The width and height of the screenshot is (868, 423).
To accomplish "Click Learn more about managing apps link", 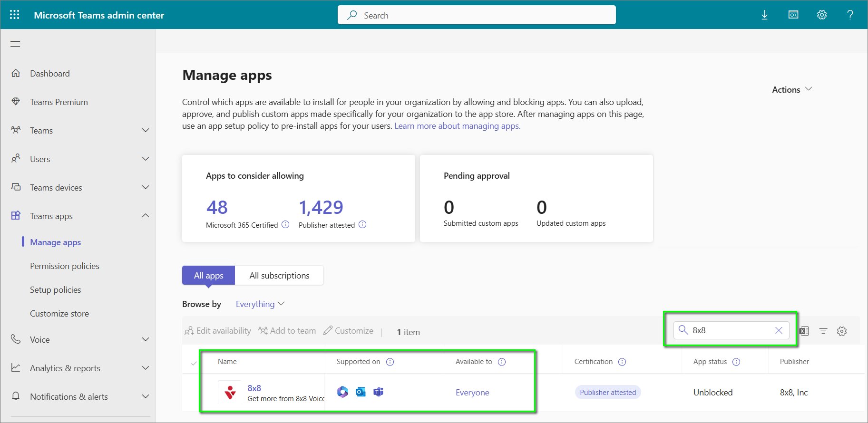I will point(457,126).
